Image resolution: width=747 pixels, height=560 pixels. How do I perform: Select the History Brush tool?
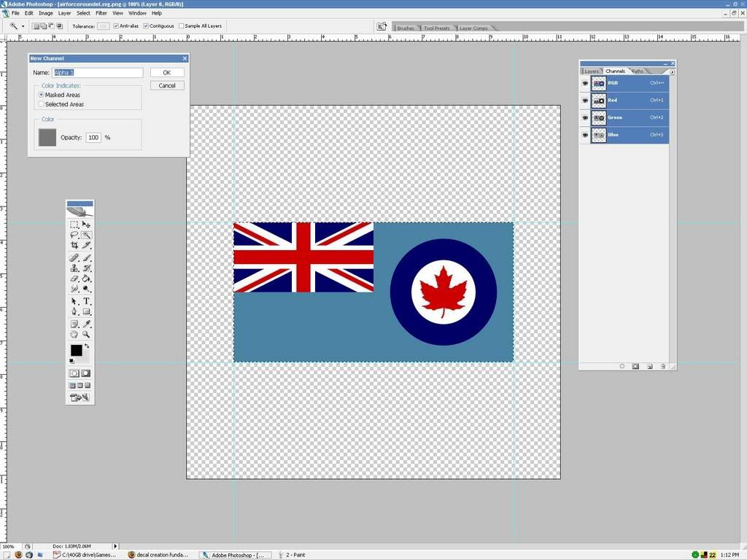pyautogui.click(x=86, y=268)
